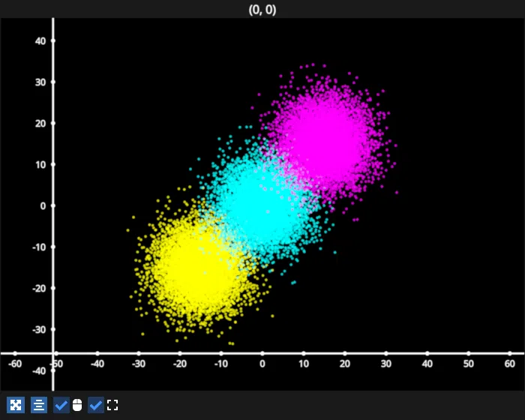Image resolution: width=525 pixels, height=420 pixels.
Task: Click the x-axis tick label 40
Action: (x=427, y=364)
